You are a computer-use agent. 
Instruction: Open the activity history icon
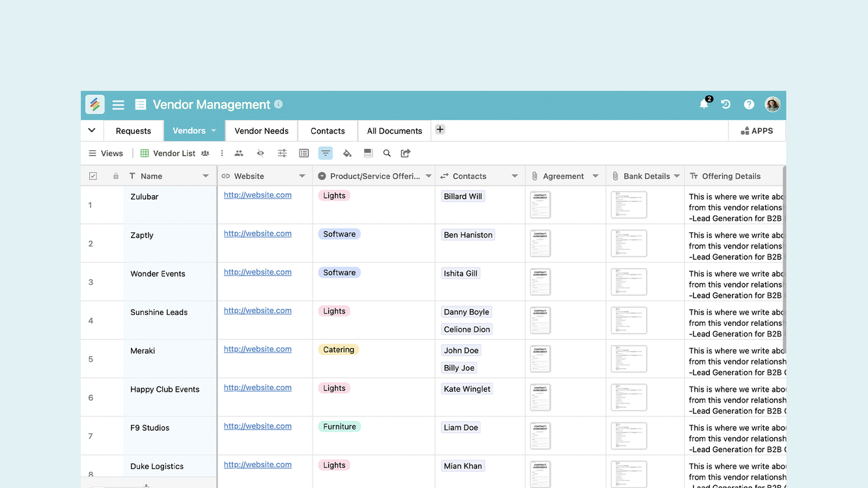pyautogui.click(x=726, y=105)
